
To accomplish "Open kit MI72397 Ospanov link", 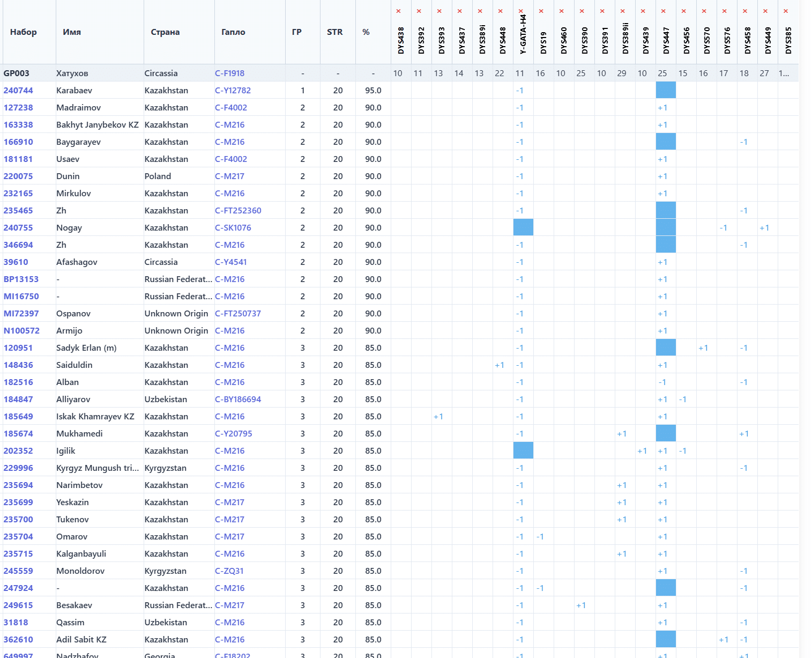I will coord(21,314).
